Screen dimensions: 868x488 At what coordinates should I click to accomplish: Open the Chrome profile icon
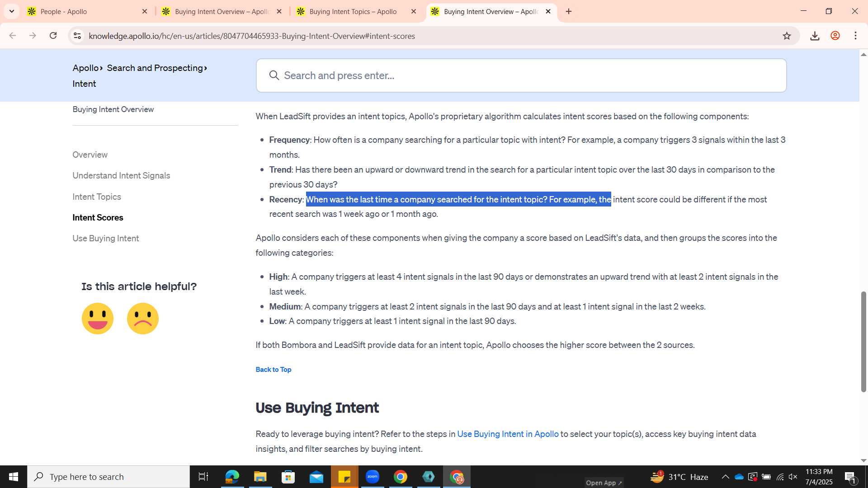click(x=835, y=36)
